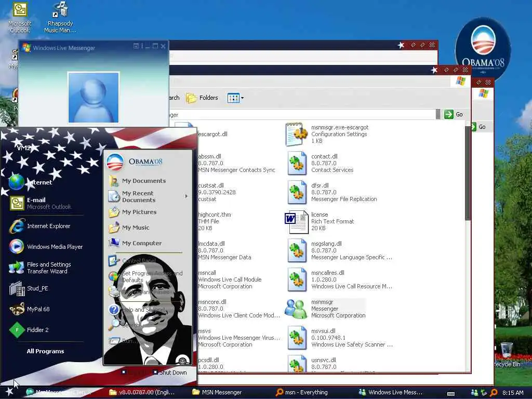The height and width of the screenshot is (399, 532).
Task: Select abssm.dll file entry
Action: click(x=236, y=163)
